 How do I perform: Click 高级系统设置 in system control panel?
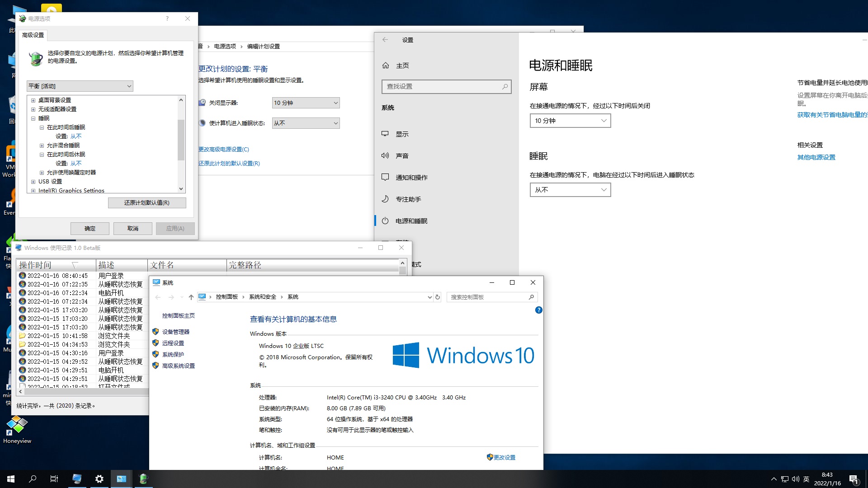pos(179,365)
